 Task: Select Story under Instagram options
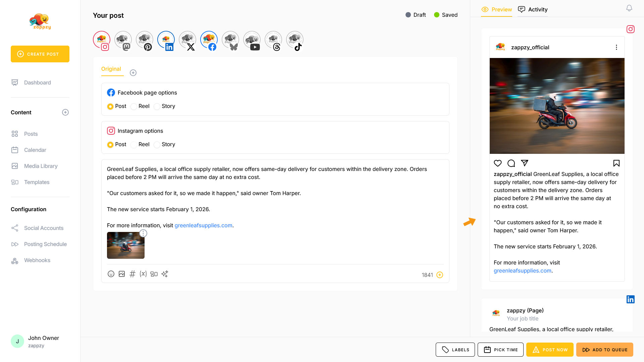tap(157, 145)
